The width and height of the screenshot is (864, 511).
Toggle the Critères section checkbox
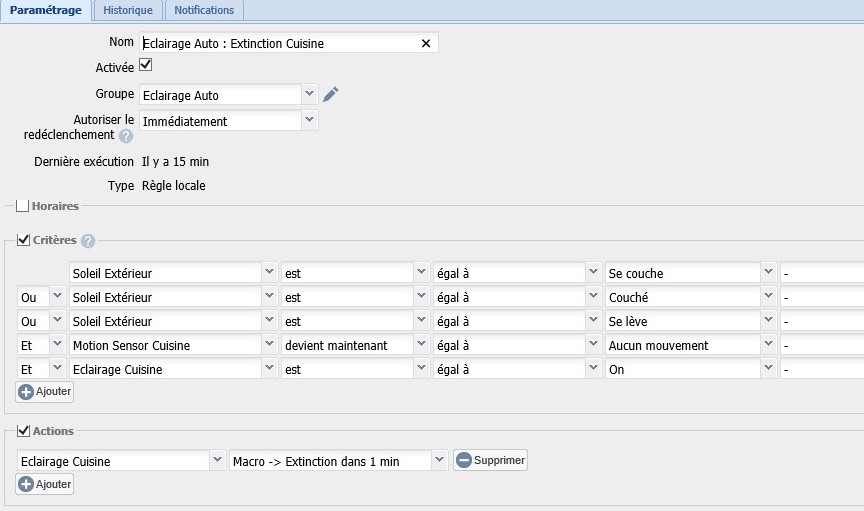(24, 241)
